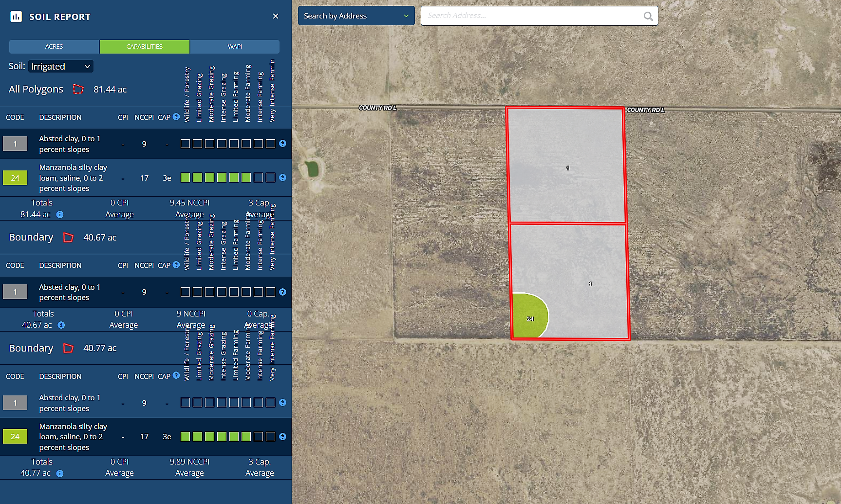Screen dimensions: 841x504
Task: Click the Search Address input field
Action: (x=533, y=16)
